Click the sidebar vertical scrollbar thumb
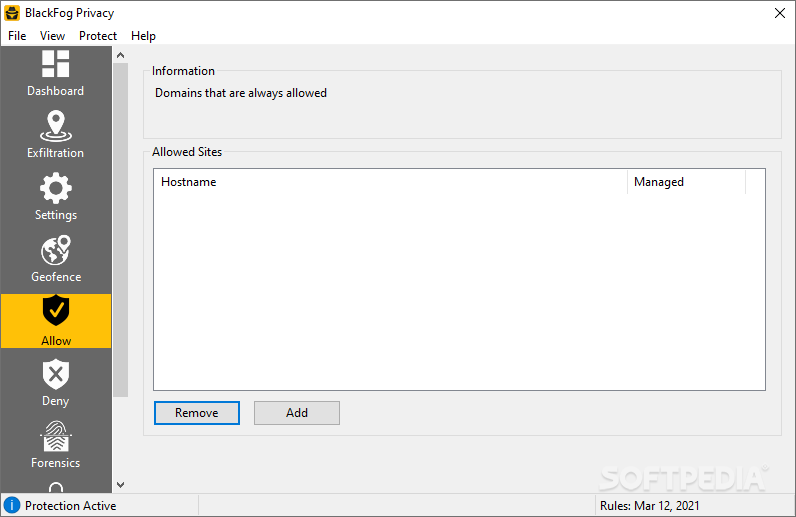The width and height of the screenshot is (796, 517). click(121, 230)
